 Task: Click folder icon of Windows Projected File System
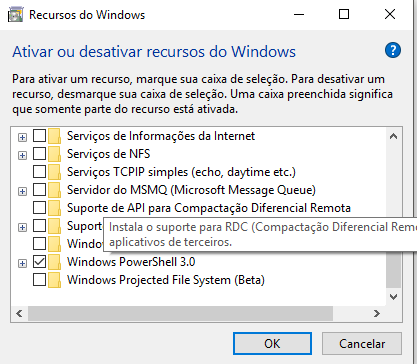pos(54,280)
